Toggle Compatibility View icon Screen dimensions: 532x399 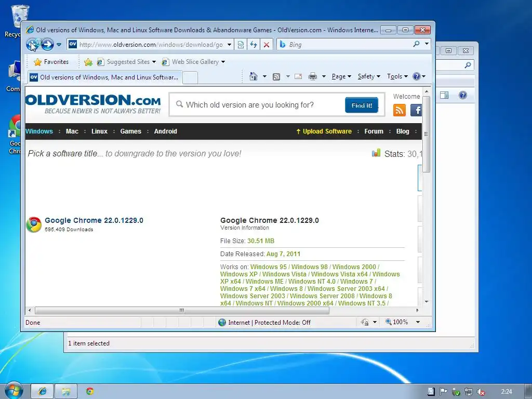[x=241, y=45]
